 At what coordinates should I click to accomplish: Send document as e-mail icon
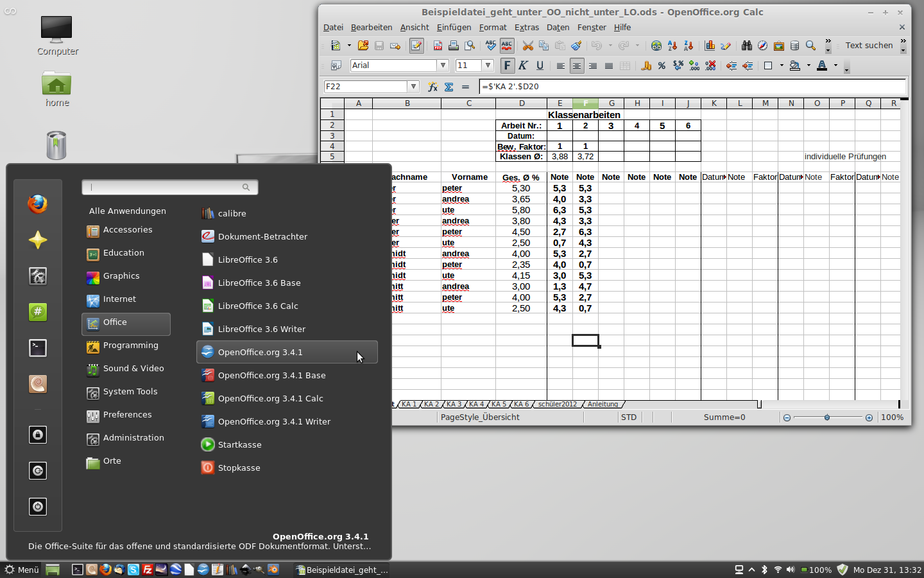[395, 46]
